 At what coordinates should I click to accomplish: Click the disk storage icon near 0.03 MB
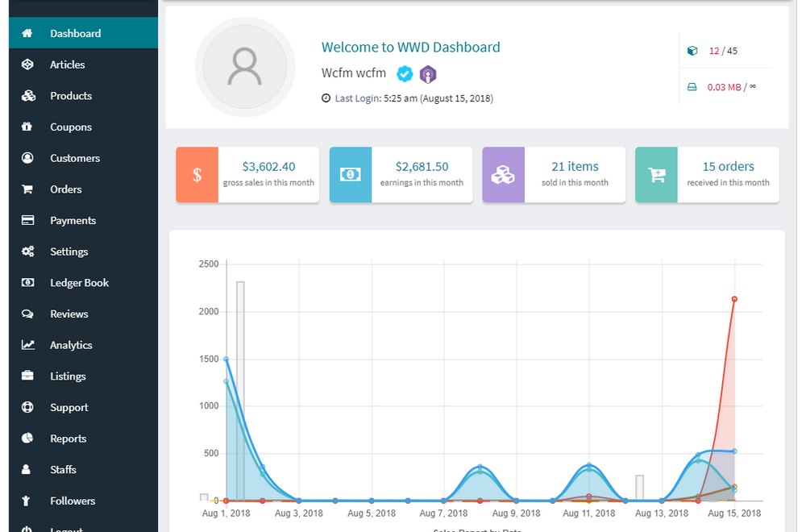(692, 87)
